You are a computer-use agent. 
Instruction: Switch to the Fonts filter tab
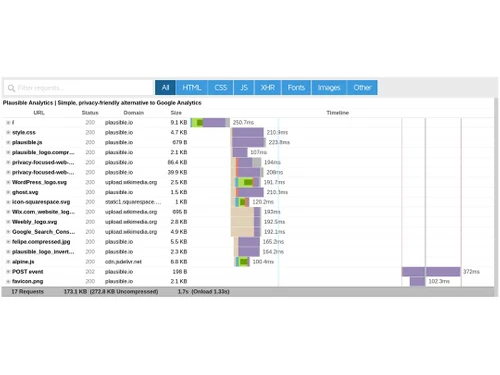pyautogui.click(x=296, y=88)
